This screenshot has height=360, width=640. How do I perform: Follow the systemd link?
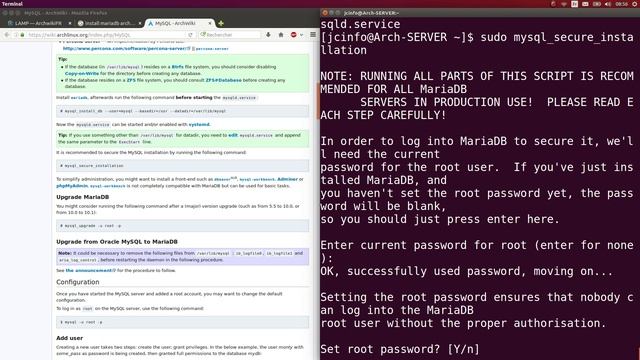[x=199, y=124]
